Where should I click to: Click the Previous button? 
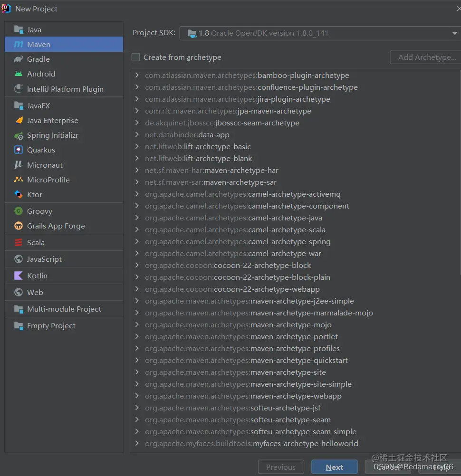pos(281,467)
